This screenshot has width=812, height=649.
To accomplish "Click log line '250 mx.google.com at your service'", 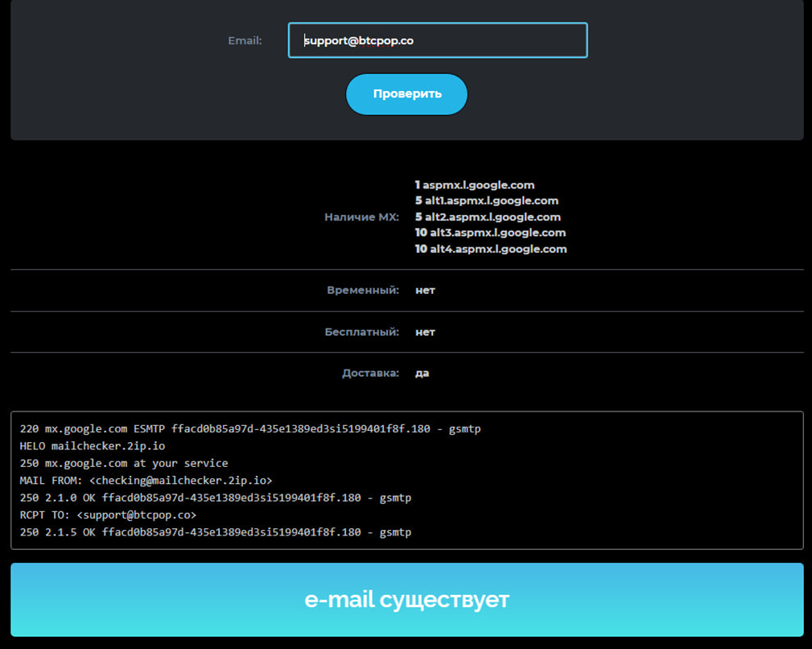I will (x=124, y=463).
